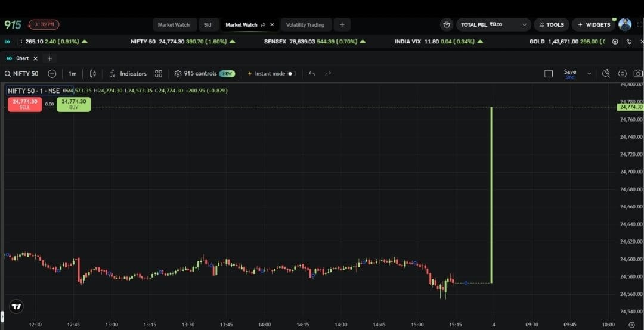Click the 15:00 time axis label

pyautogui.click(x=417, y=325)
